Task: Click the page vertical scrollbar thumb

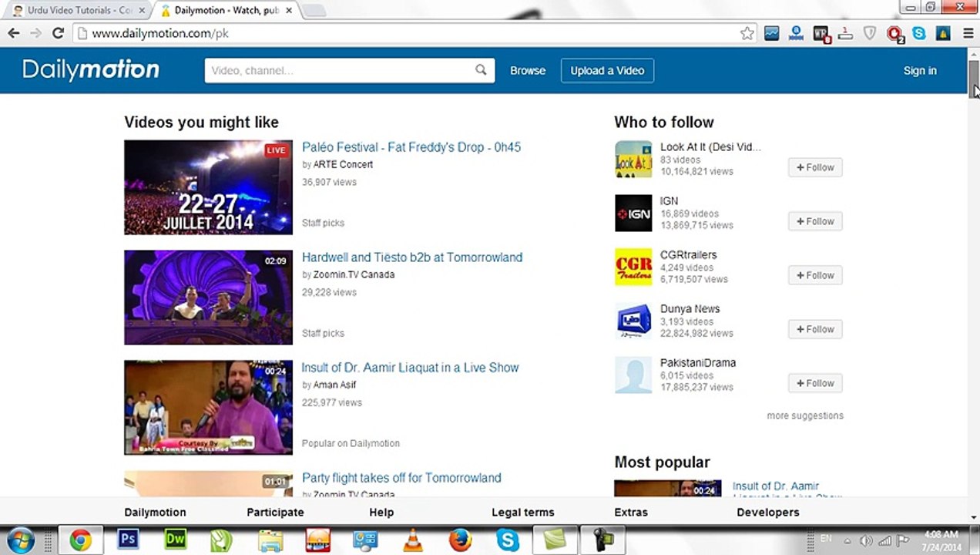Action: [x=974, y=79]
